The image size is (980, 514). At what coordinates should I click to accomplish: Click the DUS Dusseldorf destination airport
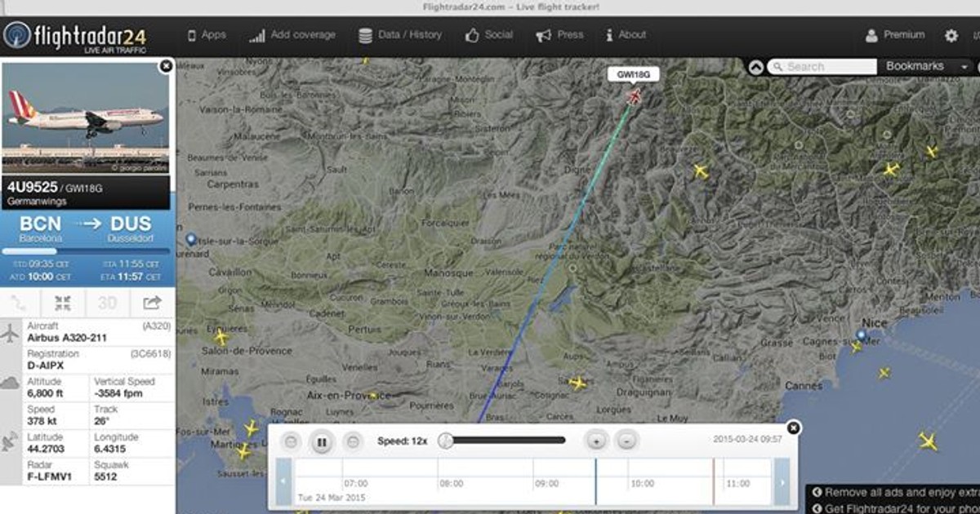(x=131, y=229)
